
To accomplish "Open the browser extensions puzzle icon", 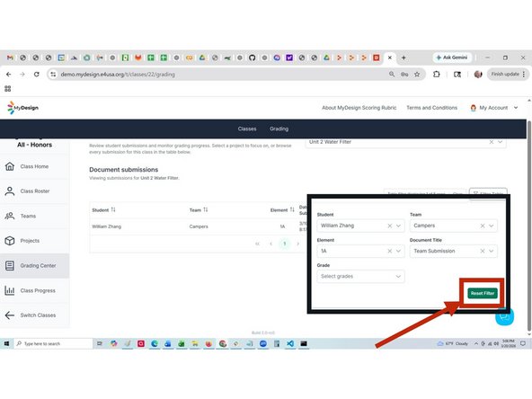I will (437, 74).
